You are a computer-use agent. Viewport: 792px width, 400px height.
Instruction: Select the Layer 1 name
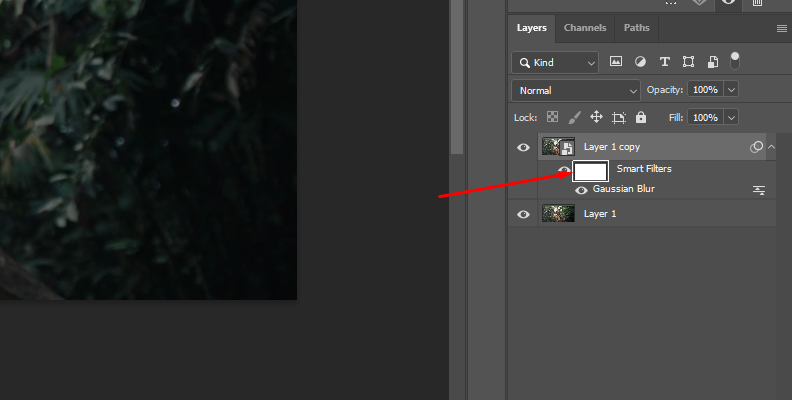tap(600, 214)
